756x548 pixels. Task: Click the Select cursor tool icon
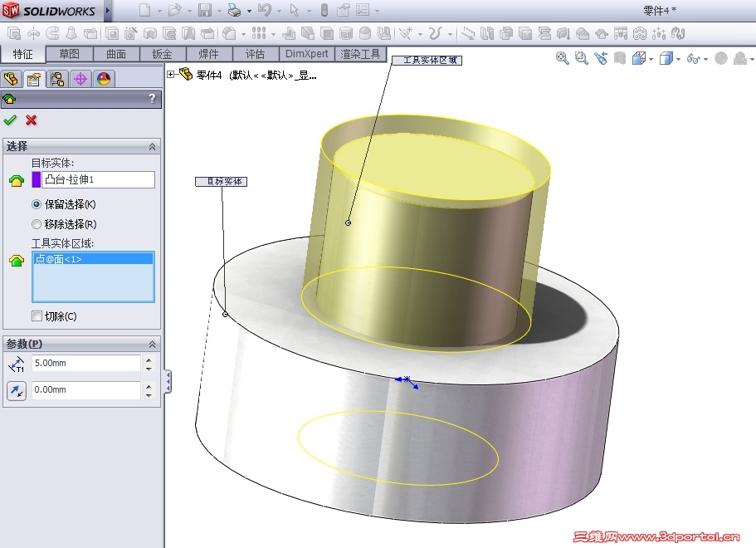point(294,10)
